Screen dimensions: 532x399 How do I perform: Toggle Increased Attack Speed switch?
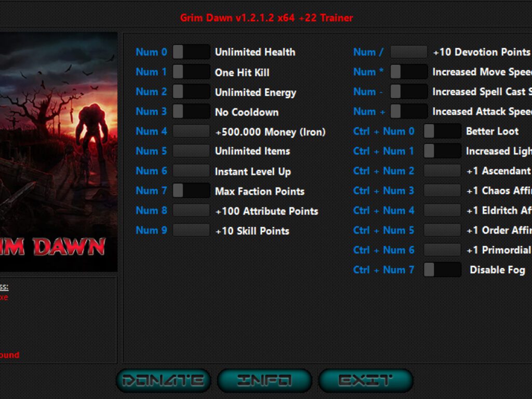[x=409, y=111]
